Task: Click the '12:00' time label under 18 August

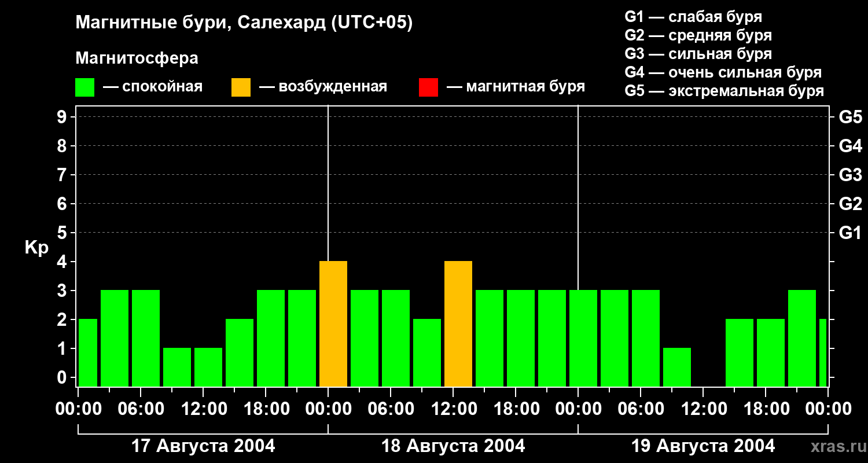Action: 453,409
